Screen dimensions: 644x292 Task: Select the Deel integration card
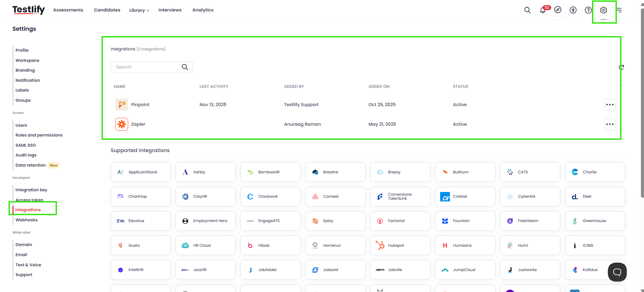595,197
